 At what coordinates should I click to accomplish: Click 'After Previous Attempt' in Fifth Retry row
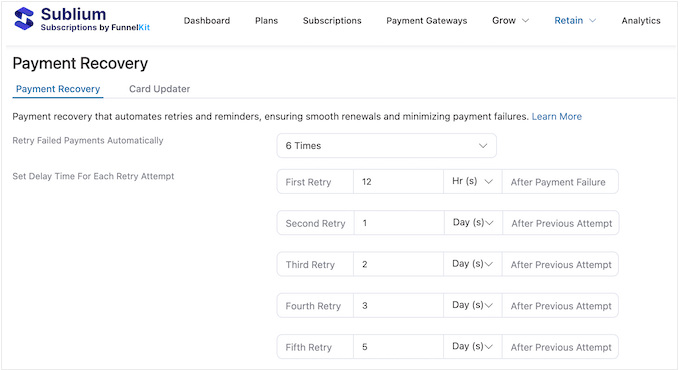pos(561,347)
